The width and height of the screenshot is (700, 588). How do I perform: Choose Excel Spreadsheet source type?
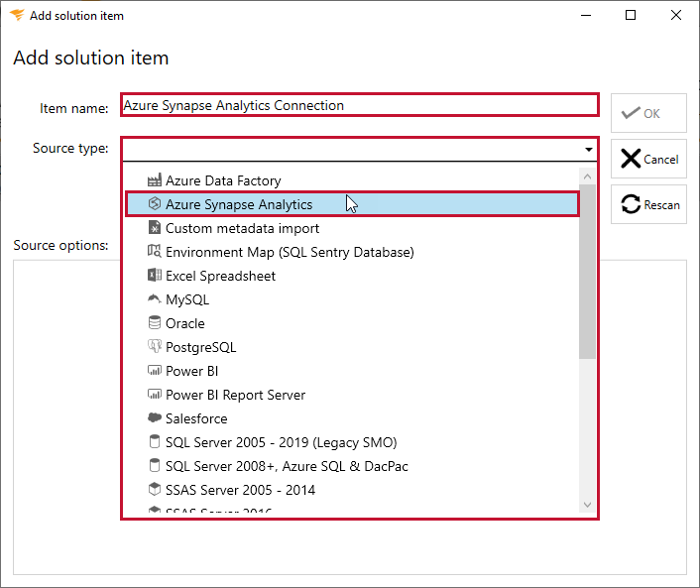tap(352, 276)
